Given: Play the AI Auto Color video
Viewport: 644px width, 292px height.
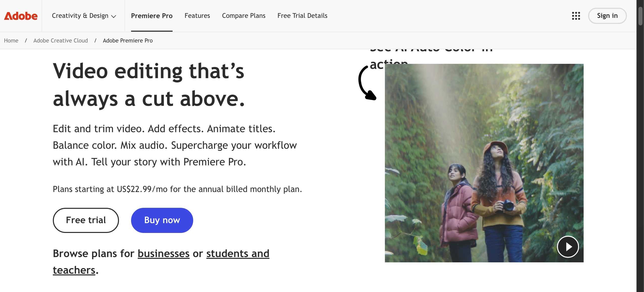Looking at the screenshot, I should click(568, 247).
